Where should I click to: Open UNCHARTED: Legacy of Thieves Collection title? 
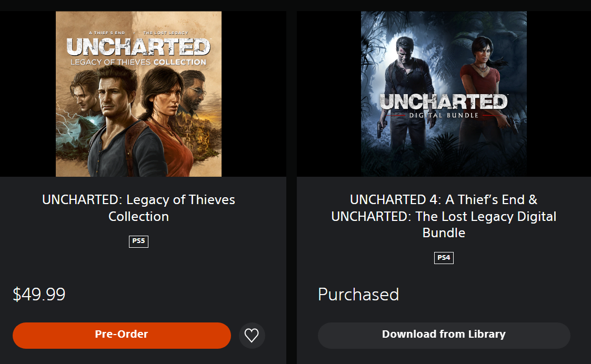[138, 208]
